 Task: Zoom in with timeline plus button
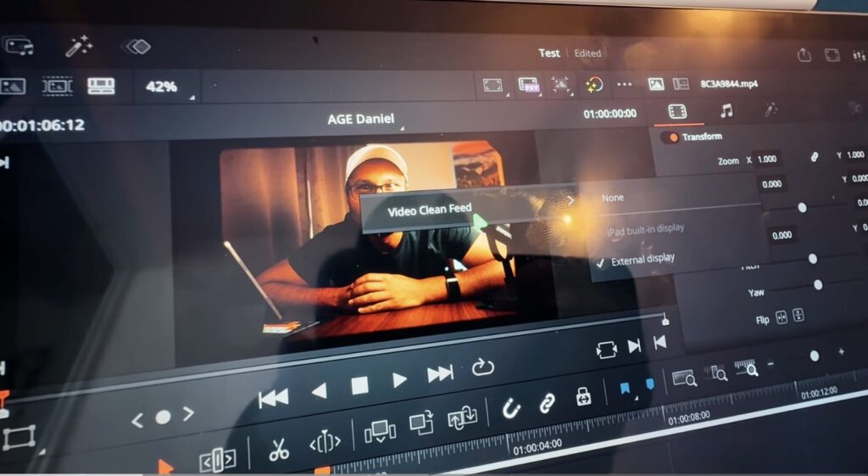pyautogui.click(x=841, y=351)
